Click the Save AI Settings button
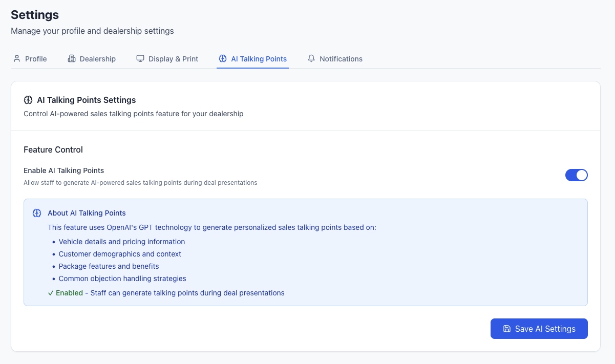 click(x=539, y=329)
